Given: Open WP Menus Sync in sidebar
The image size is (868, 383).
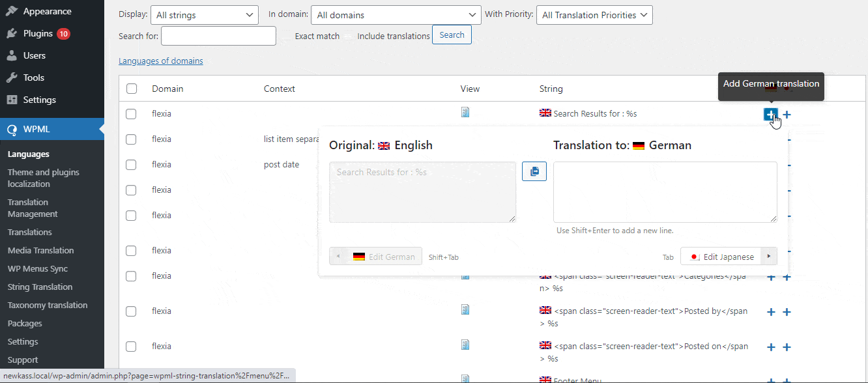Looking at the screenshot, I should [x=38, y=268].
